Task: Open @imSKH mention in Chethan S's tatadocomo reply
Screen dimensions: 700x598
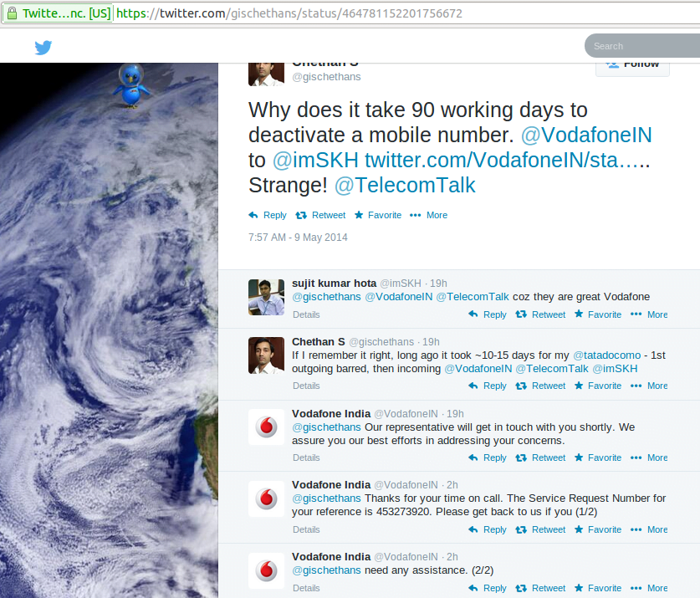Action: (615, 369)
